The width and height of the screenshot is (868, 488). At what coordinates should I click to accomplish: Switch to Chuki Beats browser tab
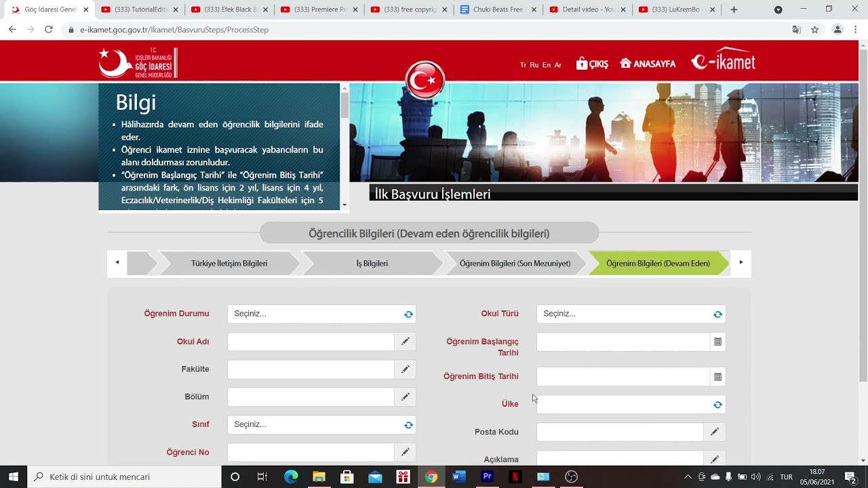tap(498, 9)
